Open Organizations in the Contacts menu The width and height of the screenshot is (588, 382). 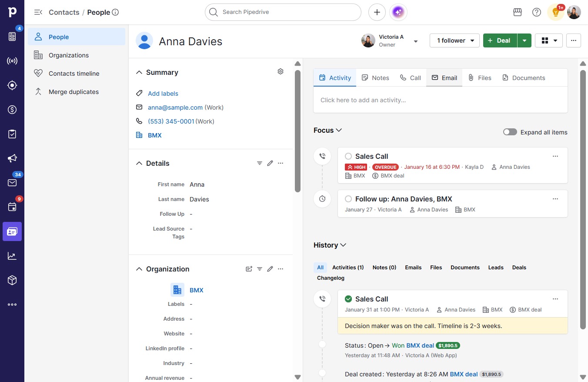pyautogui.click(x=77, y=55)
